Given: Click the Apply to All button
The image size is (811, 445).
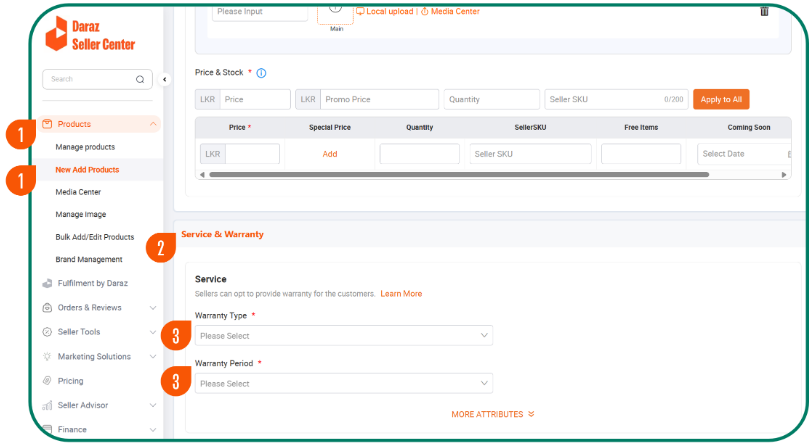Looking at the screenshot, I should (720, 99).
